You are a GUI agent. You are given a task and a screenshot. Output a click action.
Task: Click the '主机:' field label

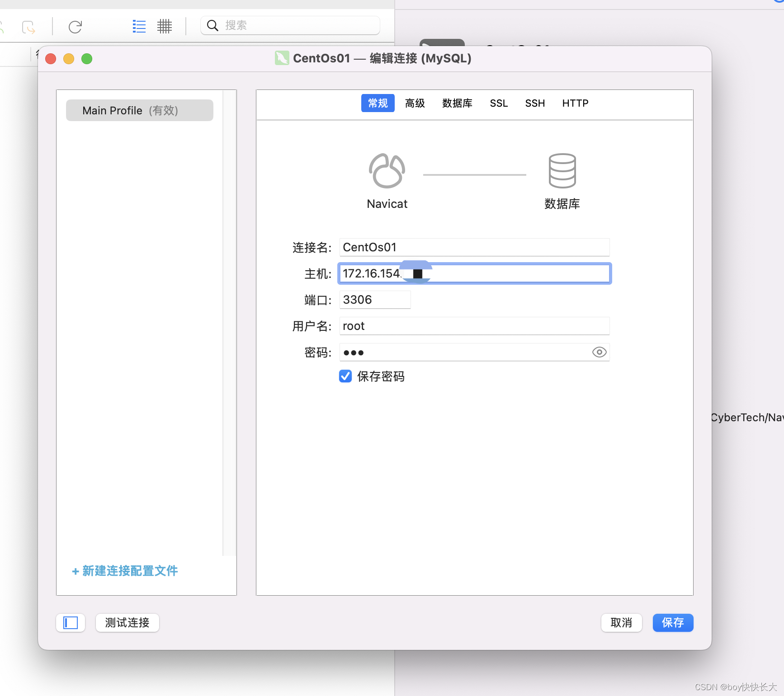click(318, 274)
